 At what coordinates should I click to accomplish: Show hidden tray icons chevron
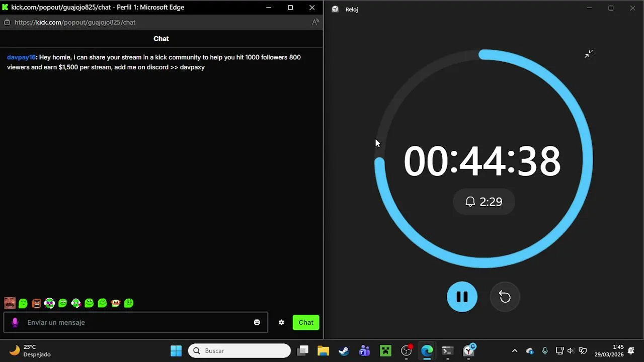(515, 351)
